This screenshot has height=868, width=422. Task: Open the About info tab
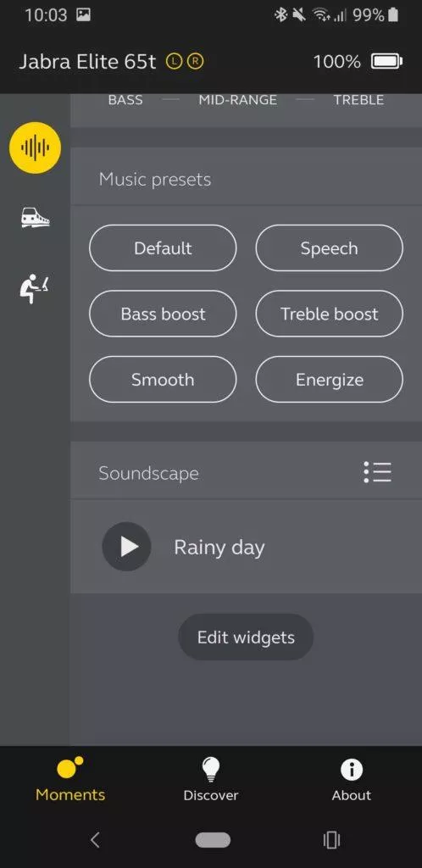coord(351,780)
